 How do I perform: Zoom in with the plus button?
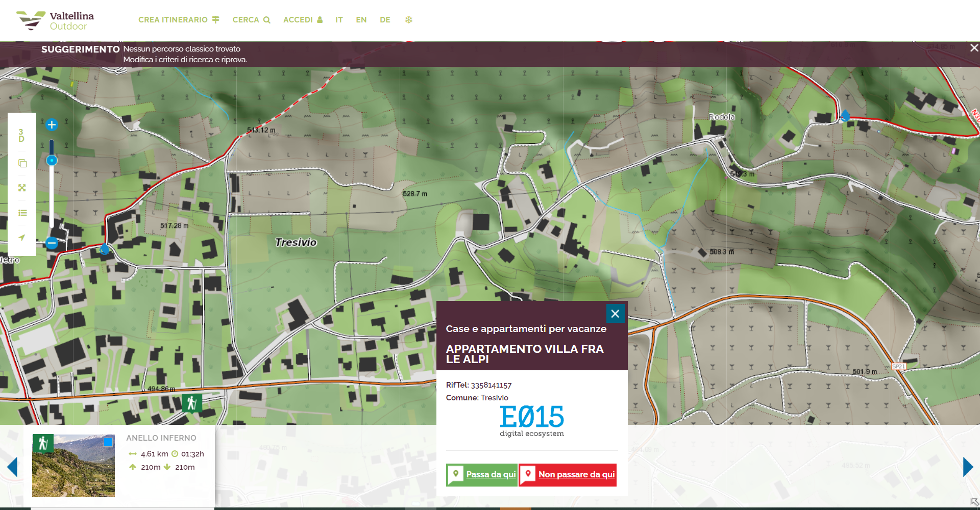coord(52,125)
